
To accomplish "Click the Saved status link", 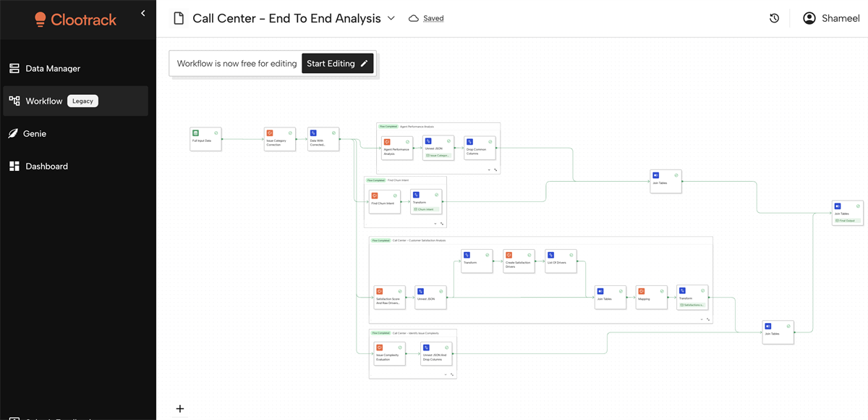I will point(433,19).
